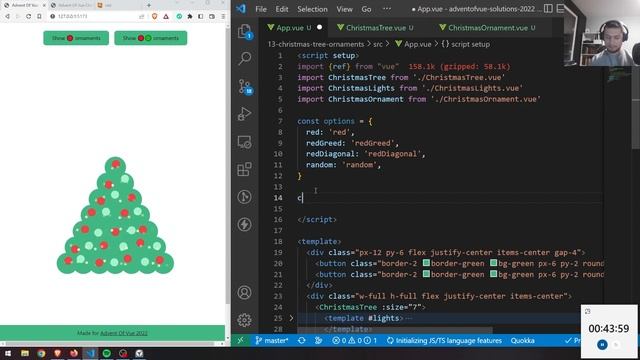Click the browser Reload button

(28, 16)
